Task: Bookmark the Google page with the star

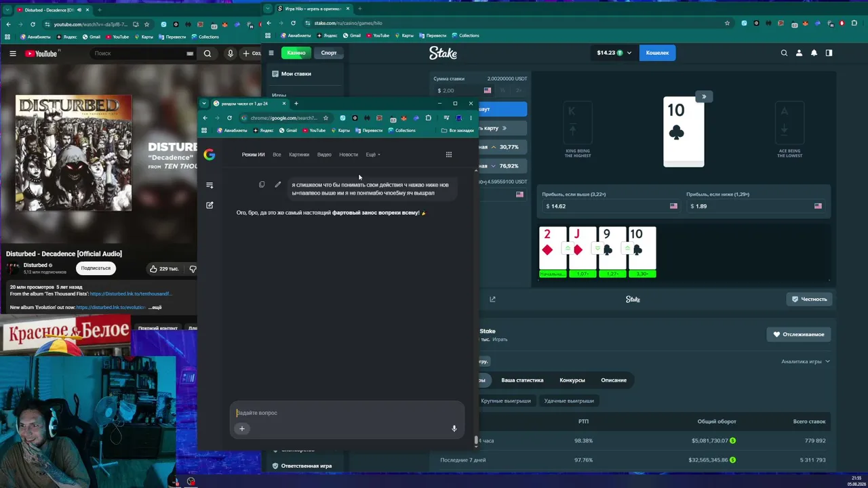Action: coord(325,118)
